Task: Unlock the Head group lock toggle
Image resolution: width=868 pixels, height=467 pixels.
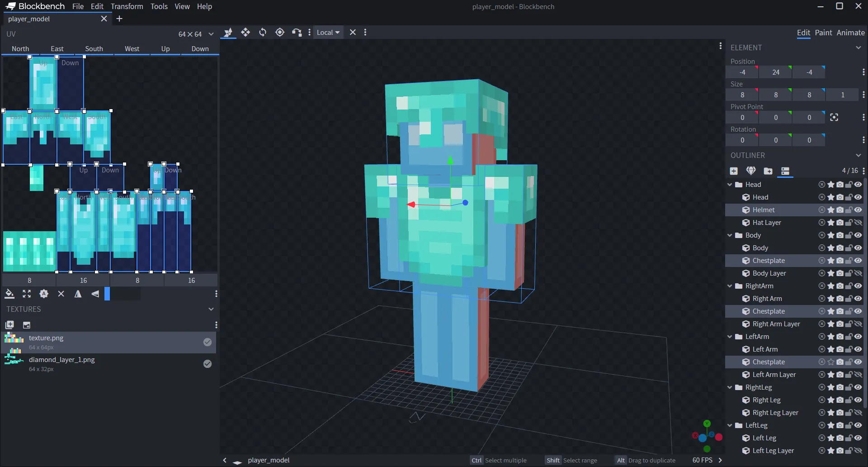Action: pyautogui.click(x=849, y=184)
